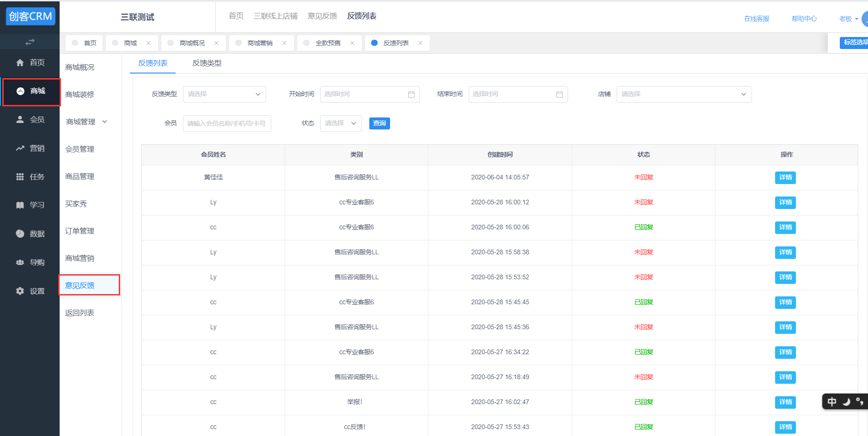Click the 任务 grid icon in sidebar
The width and height of the screenshot is (868, 436).
pyautogui.click(x=20, y=177)
